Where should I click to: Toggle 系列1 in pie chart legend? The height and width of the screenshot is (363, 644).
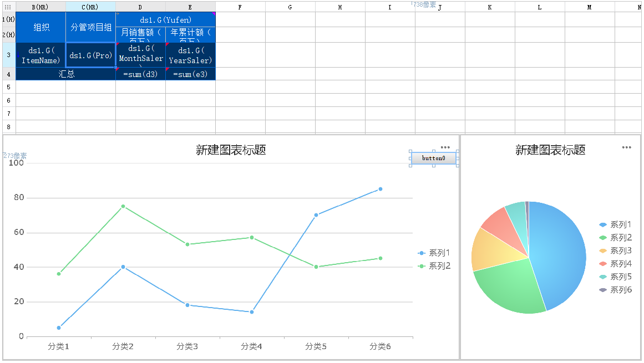[x=615, y=224]
